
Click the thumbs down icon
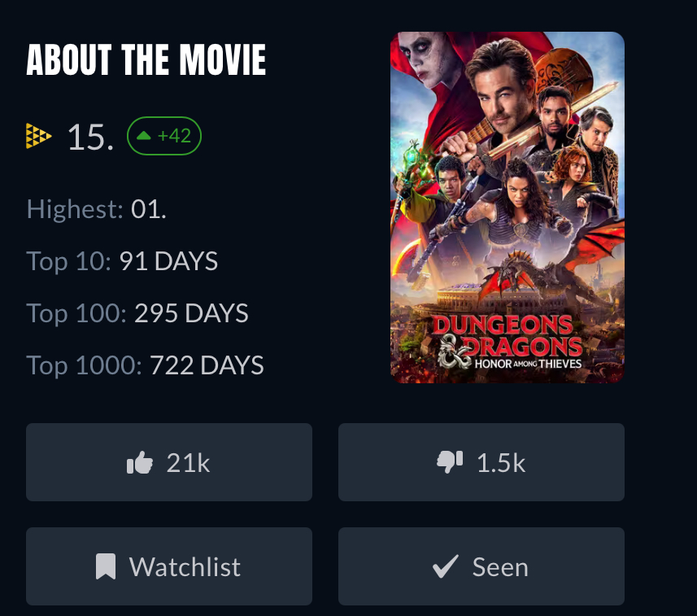pos(450,462)
